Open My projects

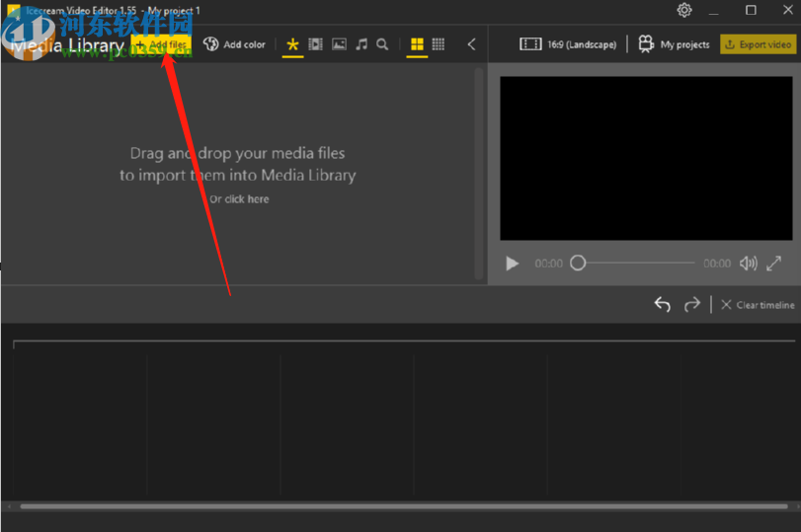[x=674, y=44]
